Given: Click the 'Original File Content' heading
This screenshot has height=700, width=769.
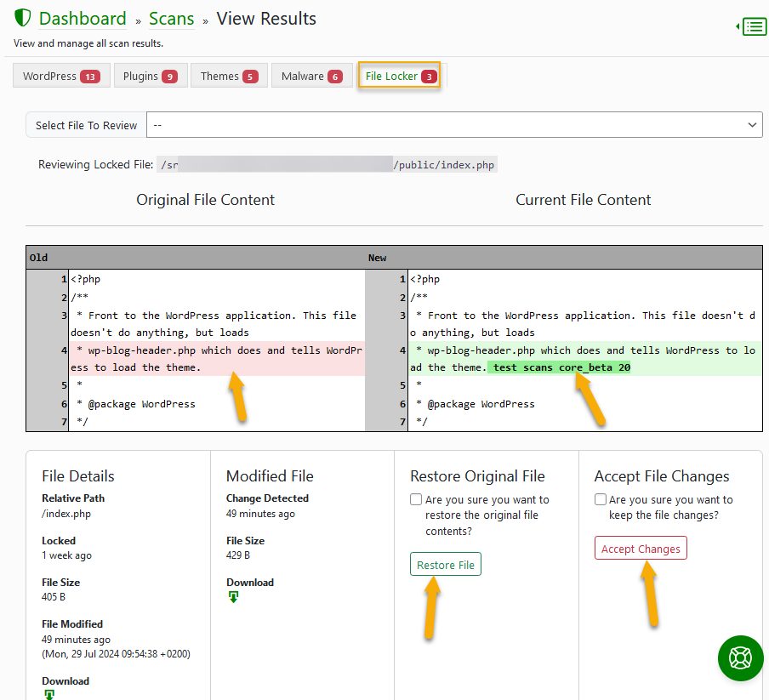Looking at the screenshot, I should tap(205, 200).
